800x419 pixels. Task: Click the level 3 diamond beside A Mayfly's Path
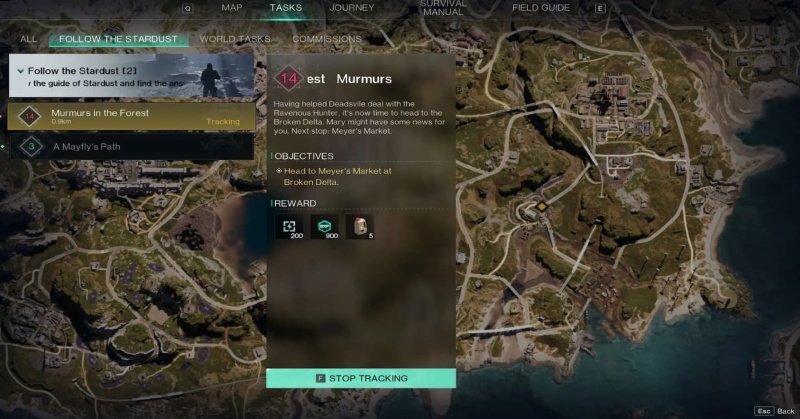(31, 146)
